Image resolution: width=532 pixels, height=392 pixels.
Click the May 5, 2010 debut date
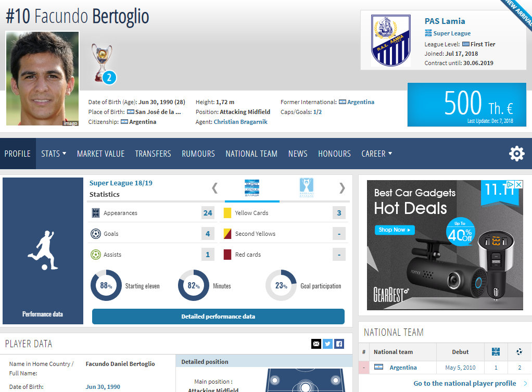pyautogui.click(x=460, y=368)
